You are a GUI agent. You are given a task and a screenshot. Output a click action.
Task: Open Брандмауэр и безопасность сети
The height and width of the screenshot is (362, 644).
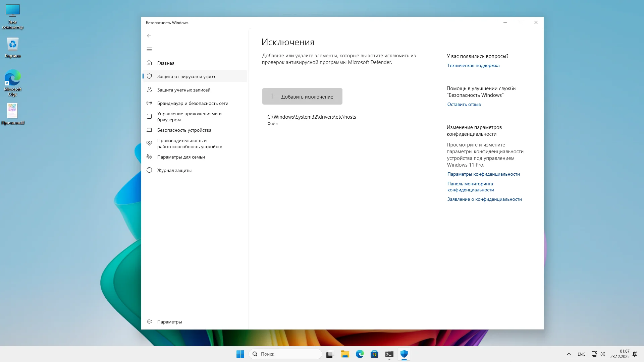[193, 103]
